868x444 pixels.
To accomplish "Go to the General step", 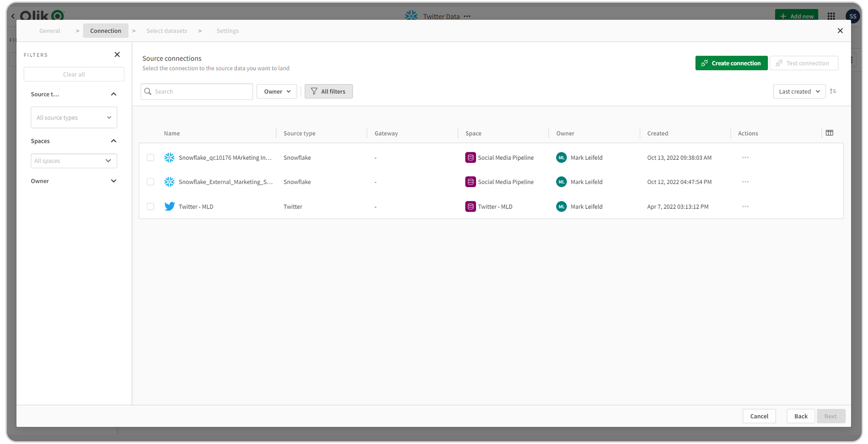I will [50, 31].
